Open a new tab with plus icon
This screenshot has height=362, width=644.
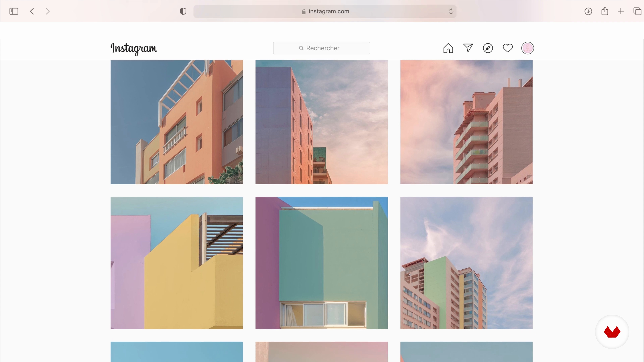[x=621, y=11]
